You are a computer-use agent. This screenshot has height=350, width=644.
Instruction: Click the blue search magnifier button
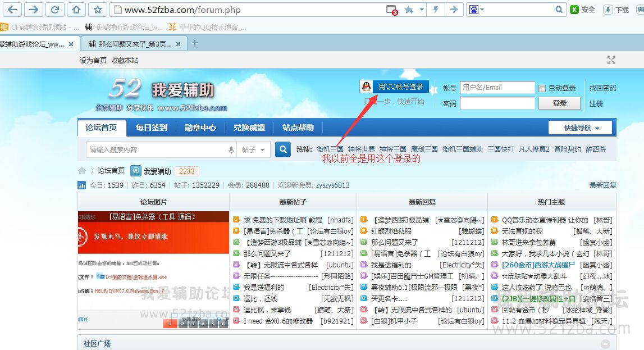point(284,149)
